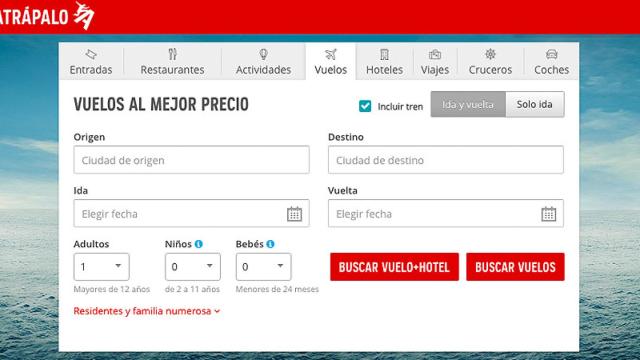Click the Ciudad de destino input field

point(446,160)
